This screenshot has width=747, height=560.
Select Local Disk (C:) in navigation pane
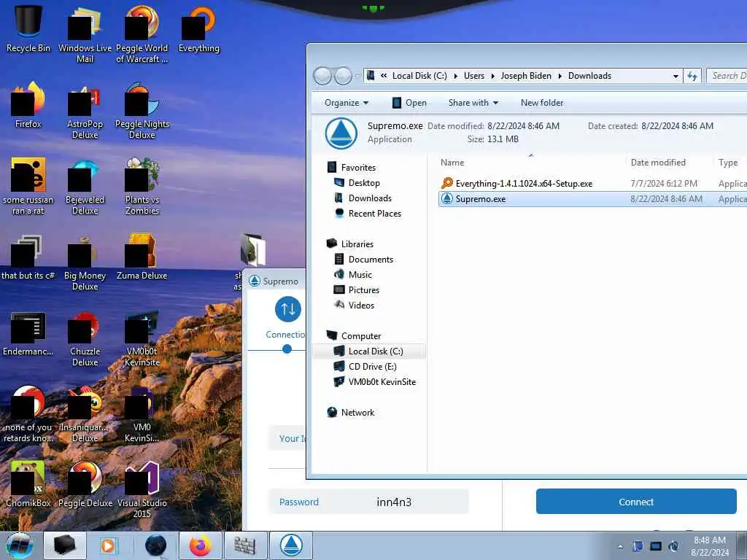pyautogui.click(x=368, y=351)
